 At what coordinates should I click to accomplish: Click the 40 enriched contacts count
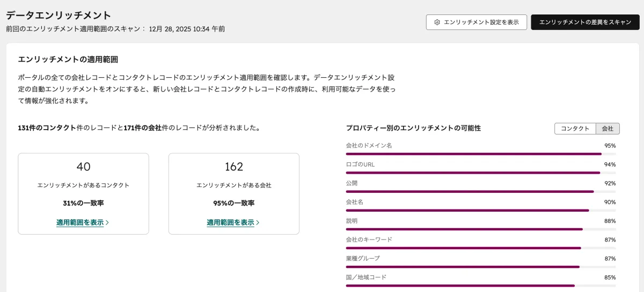click(x=83, y=167)
